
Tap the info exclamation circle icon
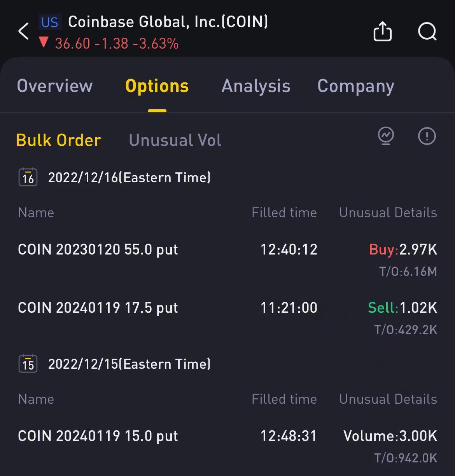coord(427,136)
